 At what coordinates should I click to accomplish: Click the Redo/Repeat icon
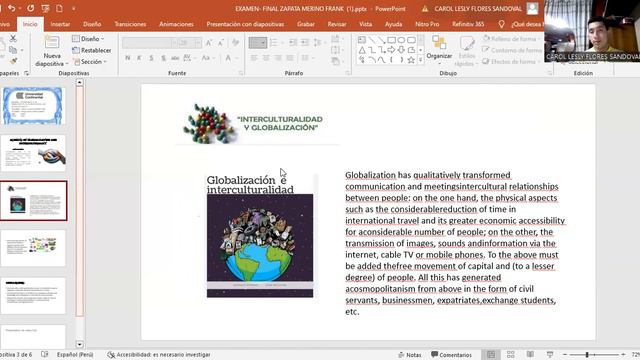pyautogui.click(x=31, y=8)
